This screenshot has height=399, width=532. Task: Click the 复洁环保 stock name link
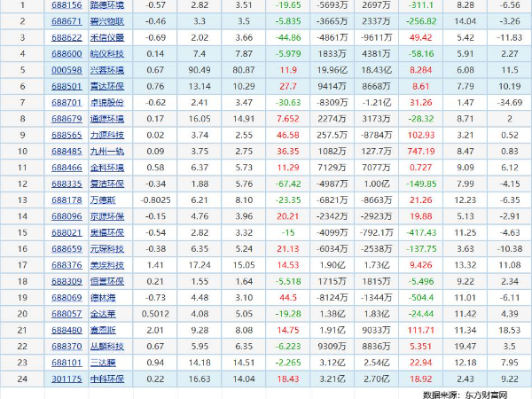pos(107,184)
